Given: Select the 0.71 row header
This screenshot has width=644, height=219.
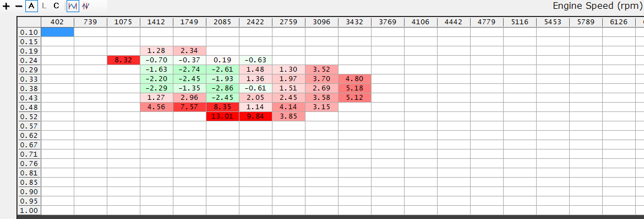Looking at the screenshot, I should [29, 154].
